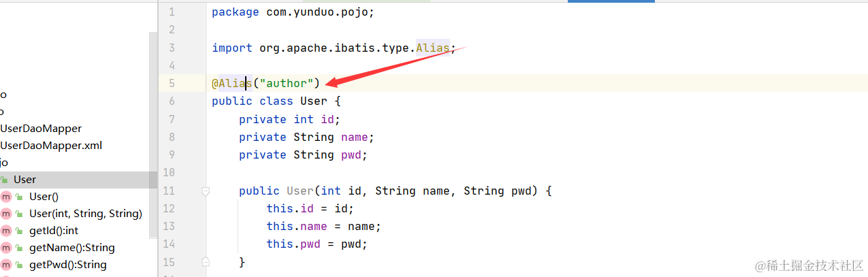This screenshot has height=277, width=868.
Task: Open the UserDaoMapper interface in the tree
Action: click(x=41, y=129)
